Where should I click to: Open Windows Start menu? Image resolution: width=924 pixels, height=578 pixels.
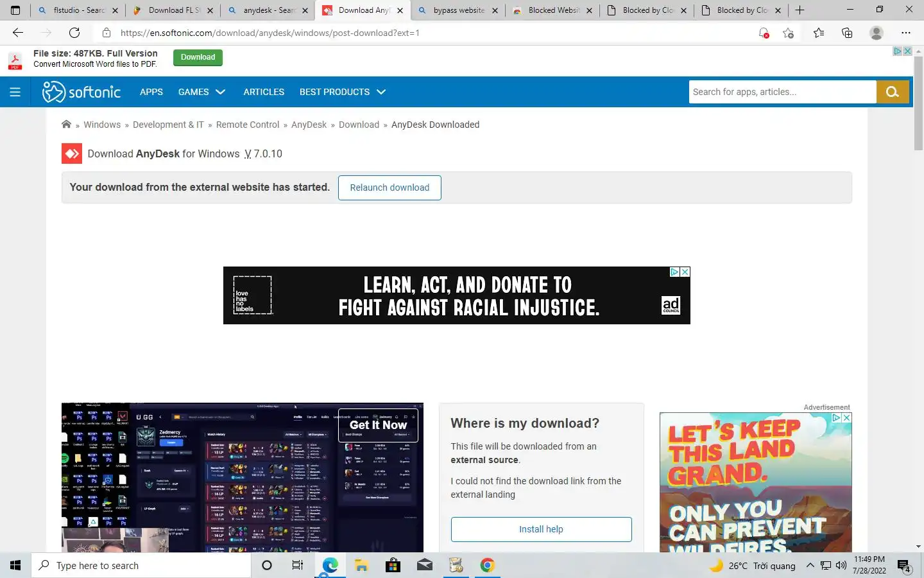point(15,565)
